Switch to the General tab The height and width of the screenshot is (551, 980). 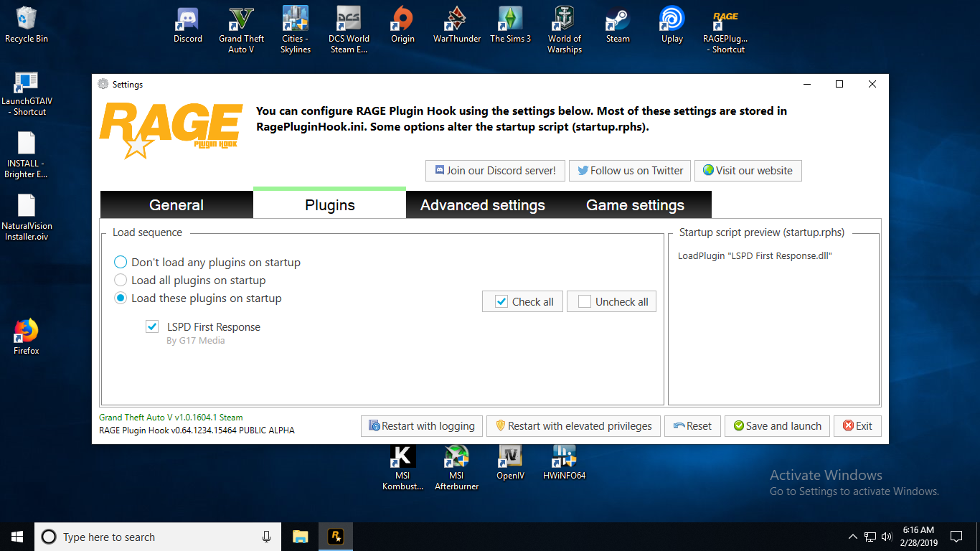(x=176, y=205)
